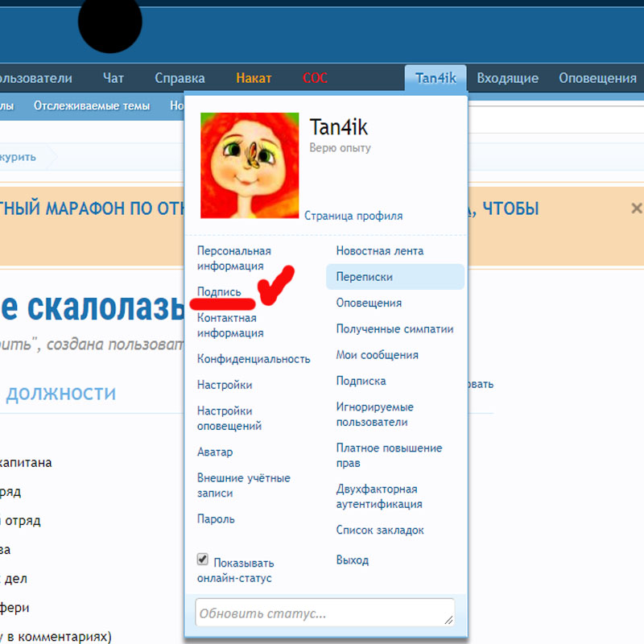Click the Подпись signature link
Viewport: 644px width, 644px height.
pyautogui.click(x=219, y=291)
